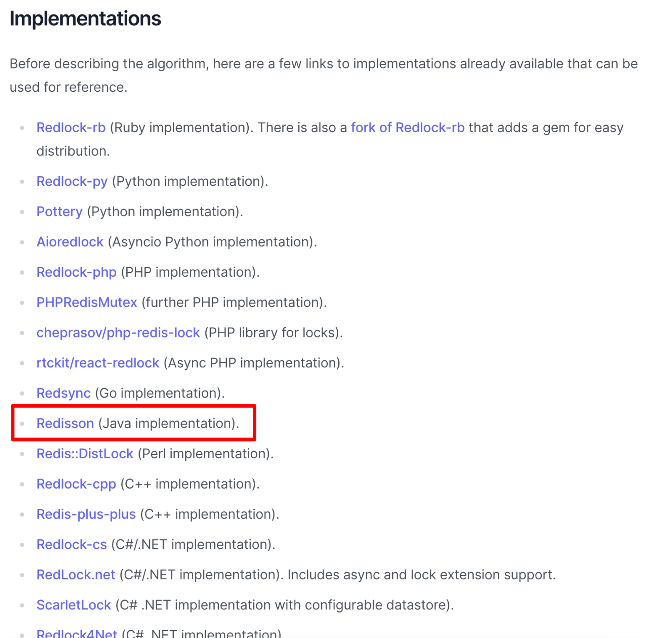Viewport: 672px width, 638px height.
Task: Visit the RedLock.net link
Action: [76, 575]
